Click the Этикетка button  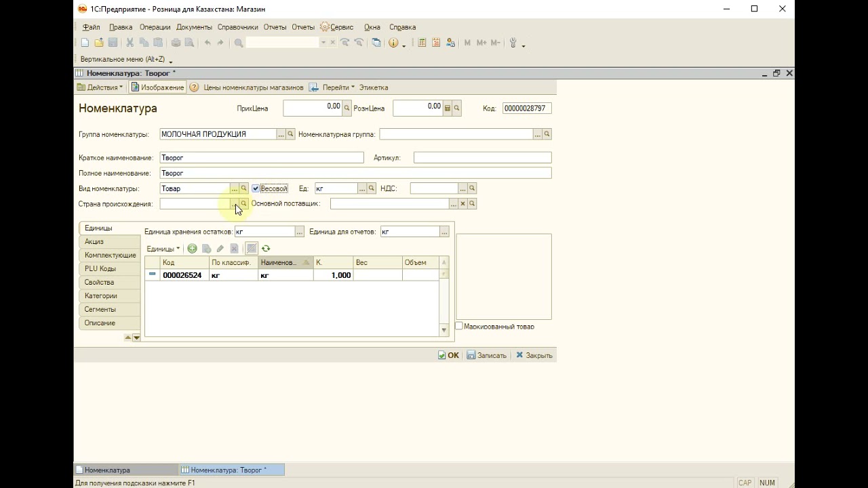(374, 87)
